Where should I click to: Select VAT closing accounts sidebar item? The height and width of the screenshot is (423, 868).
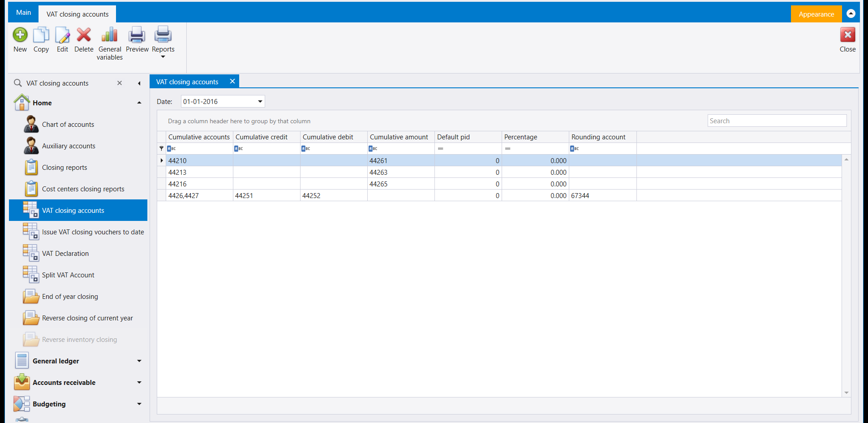click(x=78, y=210)
